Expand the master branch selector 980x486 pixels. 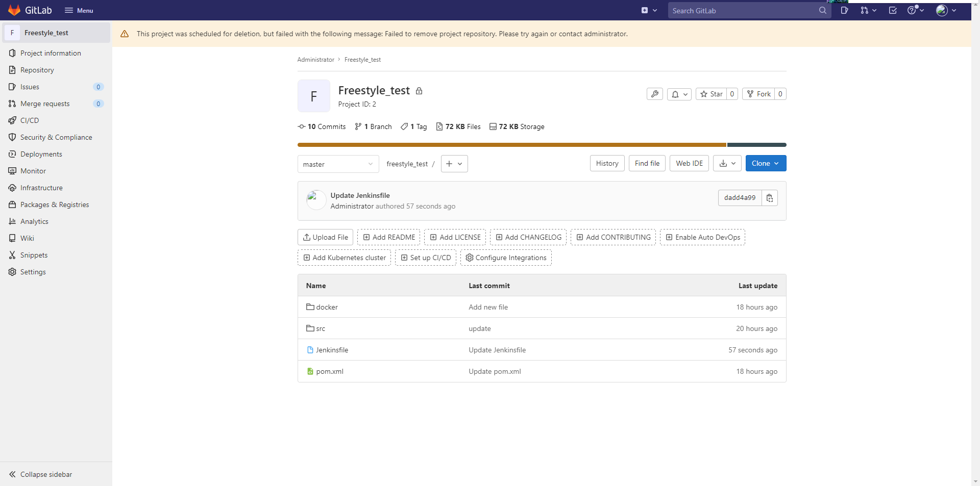pyautogui.click(x=338, y=164)
